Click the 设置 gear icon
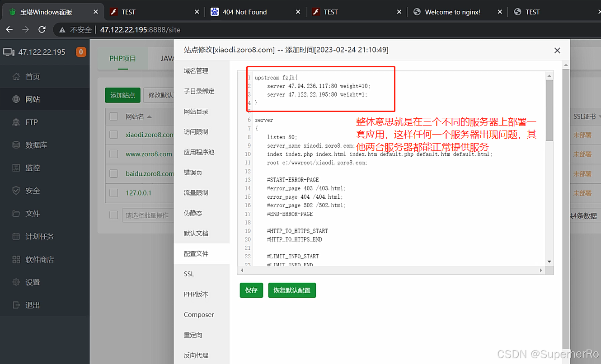 (x=16, y=282)
